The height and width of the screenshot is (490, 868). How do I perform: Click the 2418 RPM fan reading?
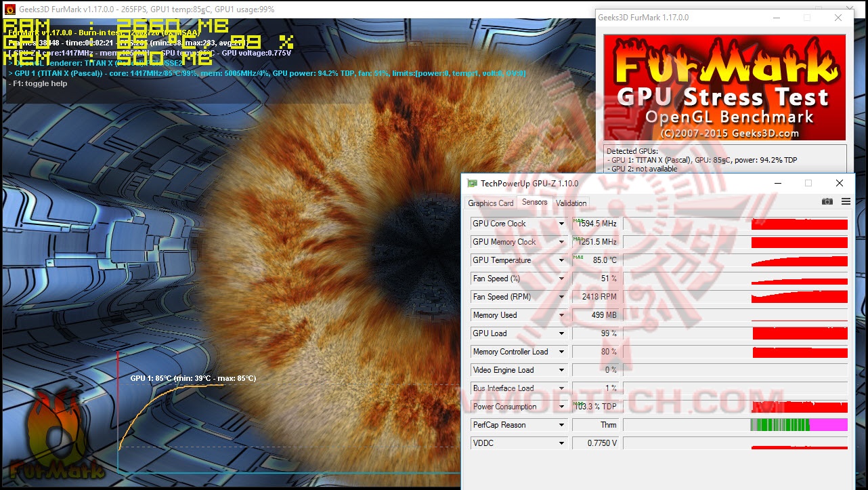596,297
